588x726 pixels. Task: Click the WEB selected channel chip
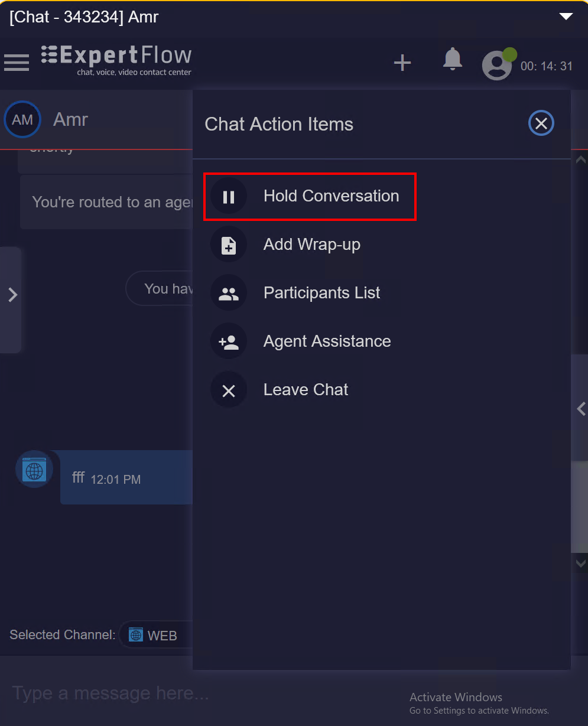[x=155, y=635]
